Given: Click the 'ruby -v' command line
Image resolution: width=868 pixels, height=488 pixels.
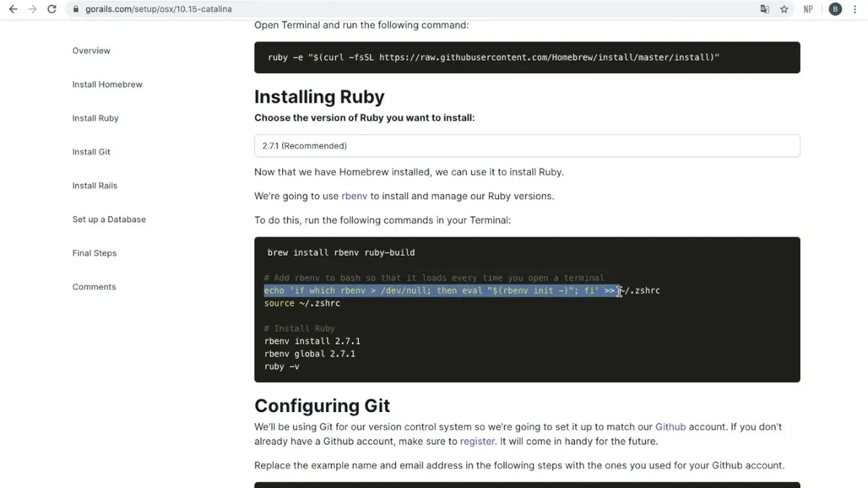Looking at the screenshot, I should tap(281, 367).
